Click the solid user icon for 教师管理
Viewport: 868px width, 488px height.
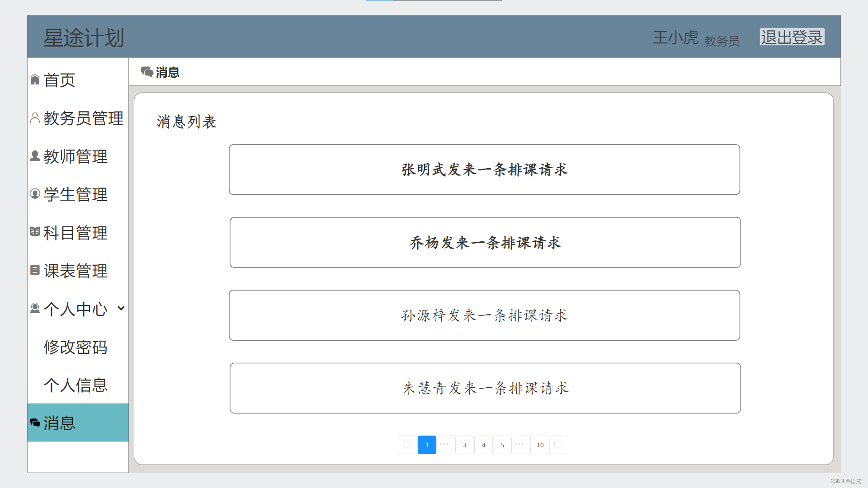[35, 156]
